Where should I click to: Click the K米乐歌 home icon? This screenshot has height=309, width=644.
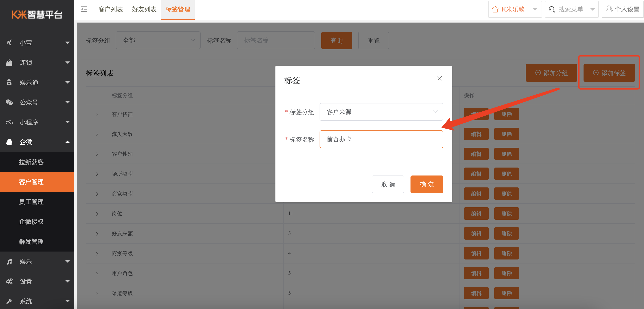coord(495,9)
